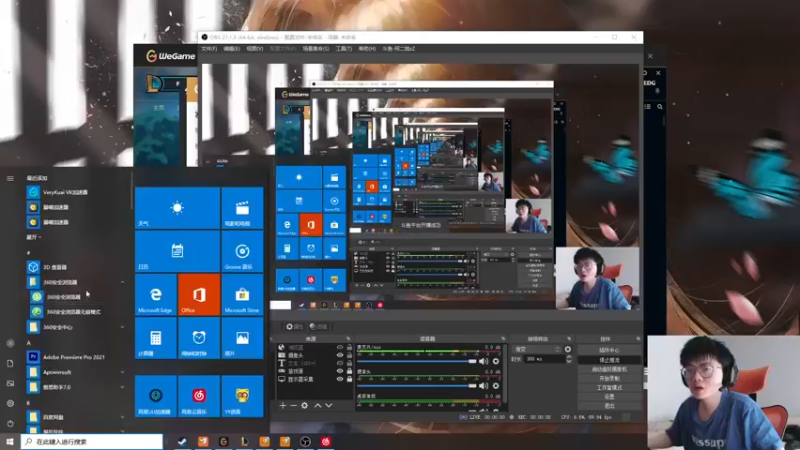800x450 pixels.
Task: Launch the NetEase UU accelerator tile
Action: [x=156, y=396]
